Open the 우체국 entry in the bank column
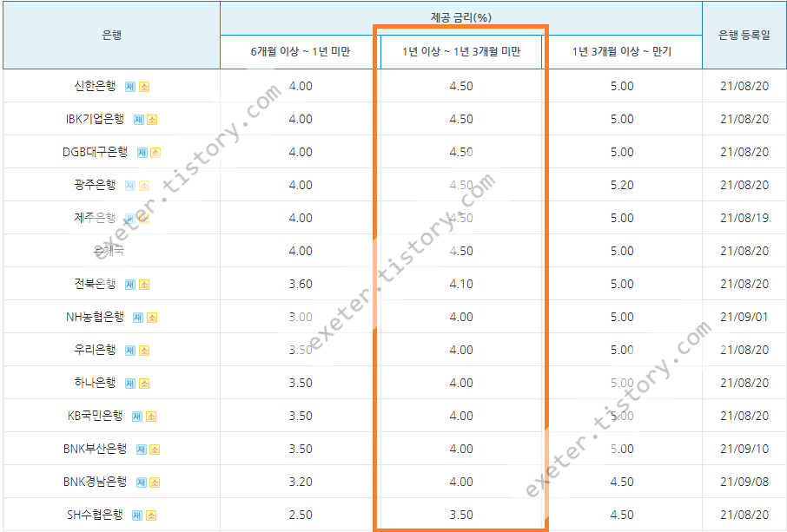Screen dimensions: 787x532 [109, 251]
